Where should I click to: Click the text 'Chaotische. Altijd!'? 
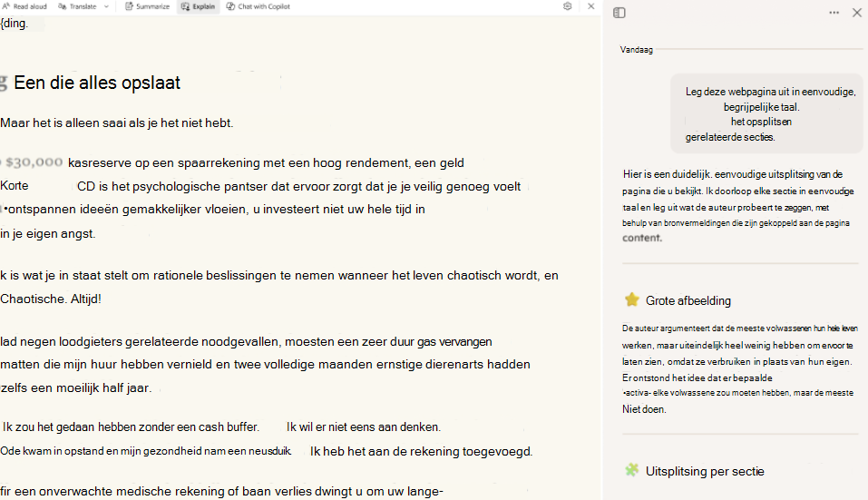pyautogui.click(x=51, y=299)
